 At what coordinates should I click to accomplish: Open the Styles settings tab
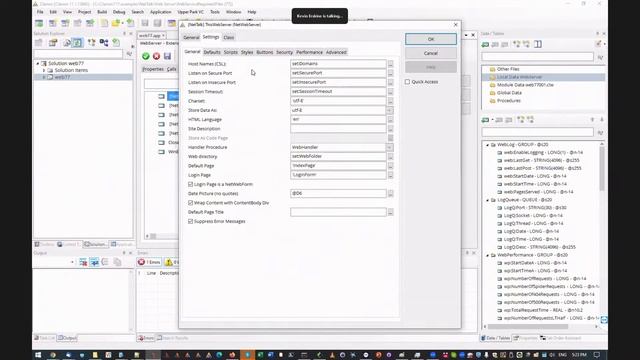point(247,52)
